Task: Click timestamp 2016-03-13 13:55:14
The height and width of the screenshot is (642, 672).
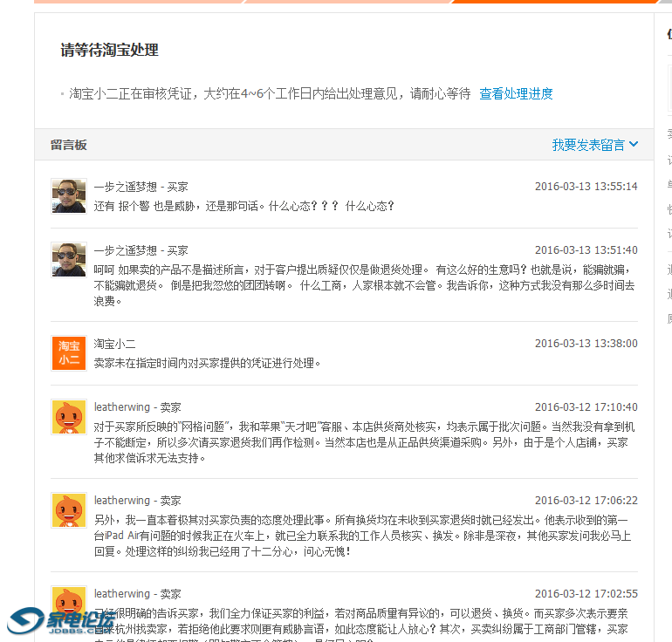Action: pos(586,187)
